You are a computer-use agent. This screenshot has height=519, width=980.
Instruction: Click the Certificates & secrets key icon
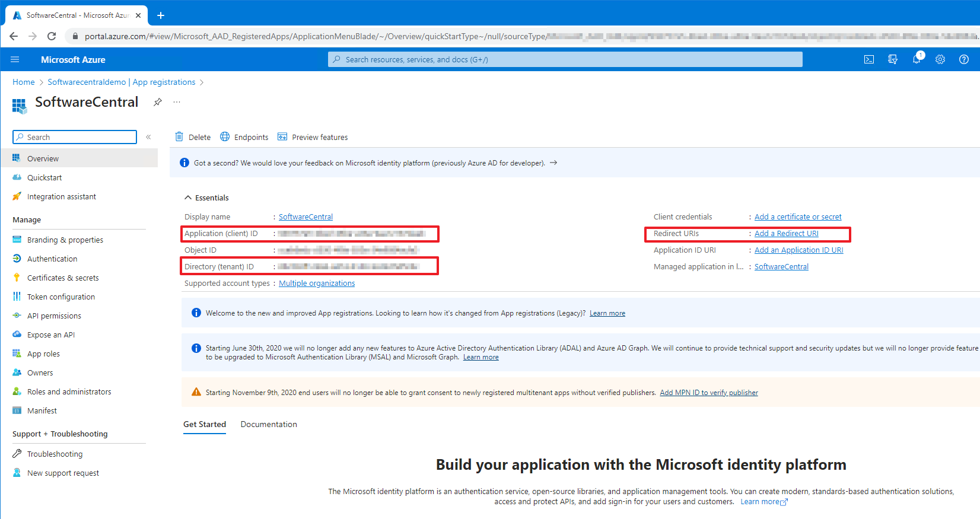[17, 278]
